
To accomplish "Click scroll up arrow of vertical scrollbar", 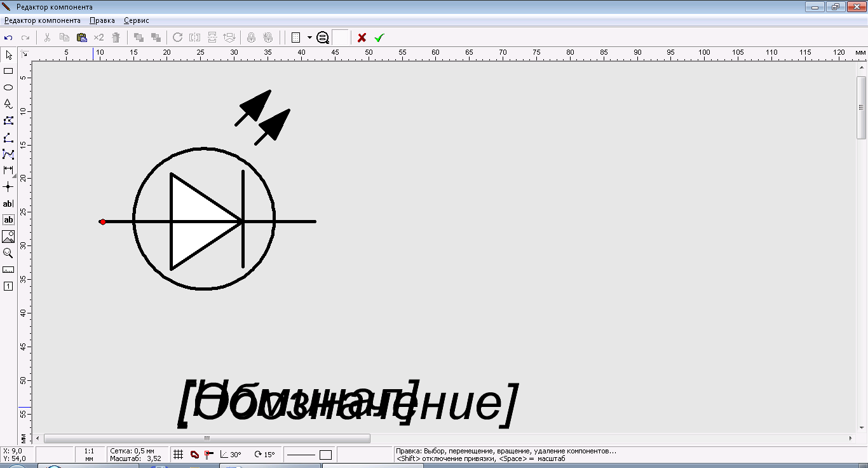I will pos(862,66).
